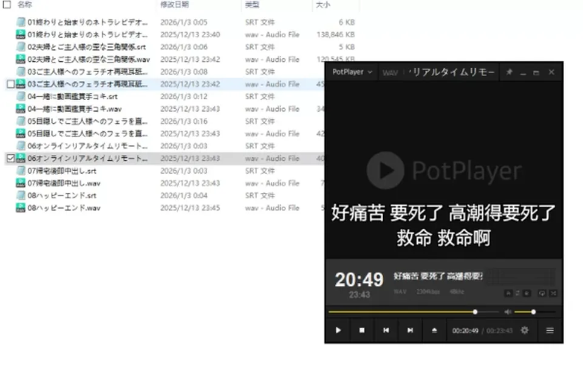Check the box on the 03 wav file row
The height and width of the screenshot is (392, 583).
[11, 84]
